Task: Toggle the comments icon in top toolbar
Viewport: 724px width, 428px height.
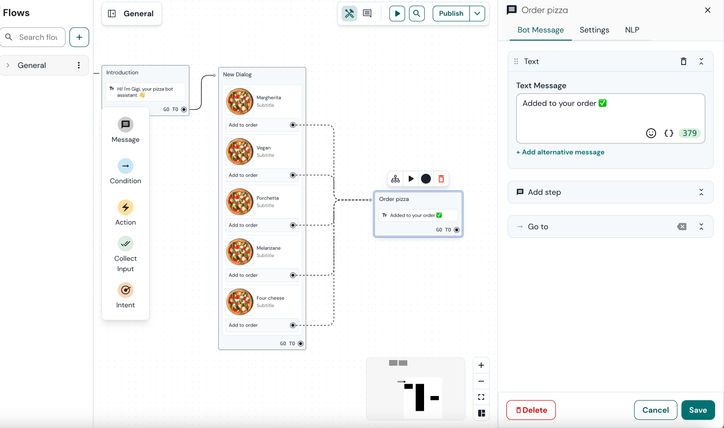Action: coord(367,13)
